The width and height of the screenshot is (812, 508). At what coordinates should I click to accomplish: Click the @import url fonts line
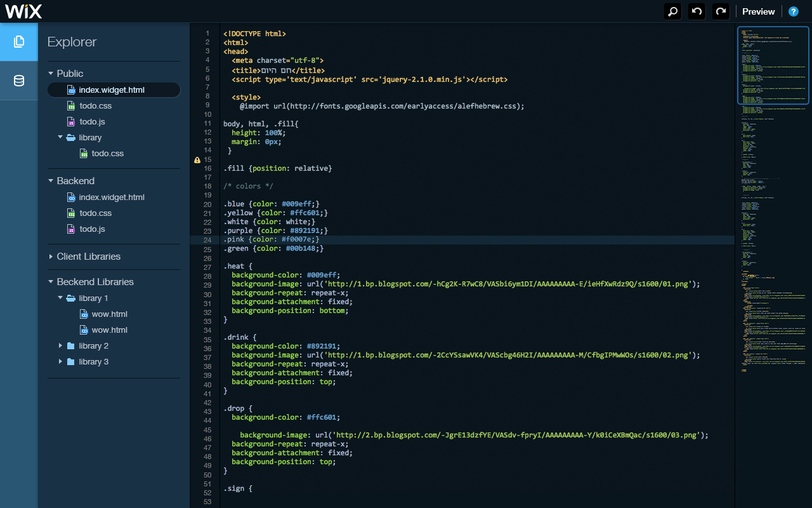pyautogui.click(x=382, y=106)
